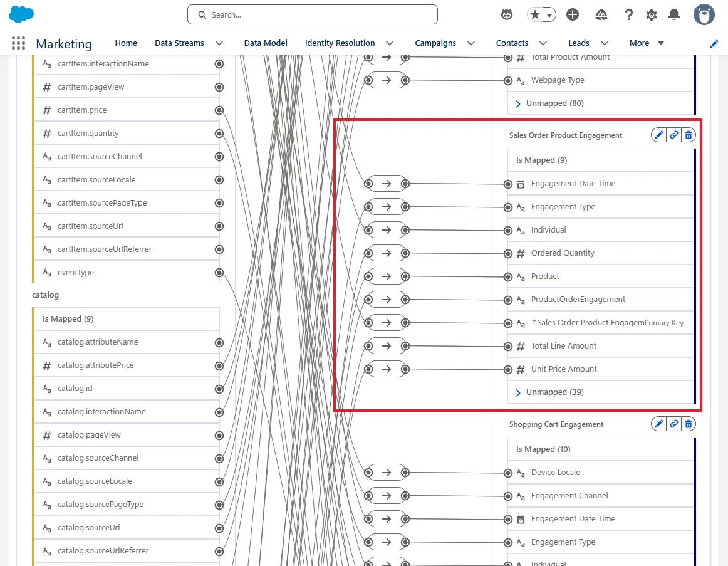Image resolution: width=728 pixels, height=566 pixels.
Task: Expand the Identity Resolution dropdown chevron
Action: click(x=390, y=43)
